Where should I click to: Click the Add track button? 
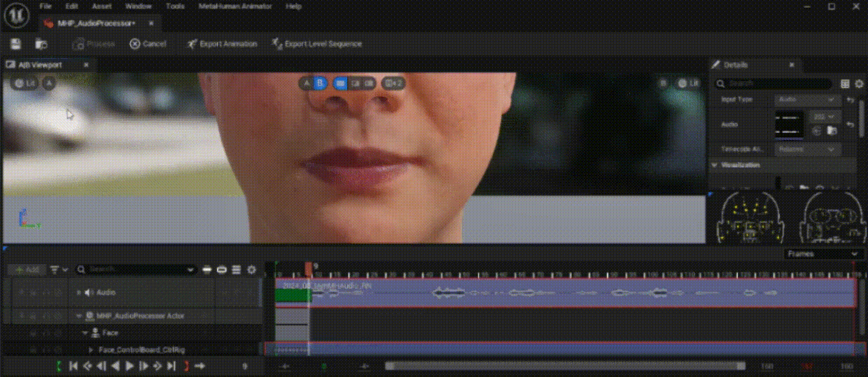(x=27, y=269)
